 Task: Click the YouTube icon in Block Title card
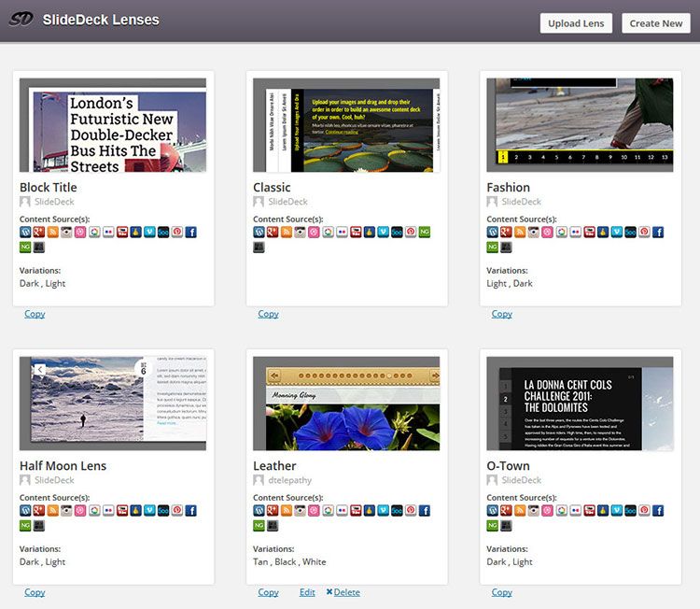(x=121, y=232)
